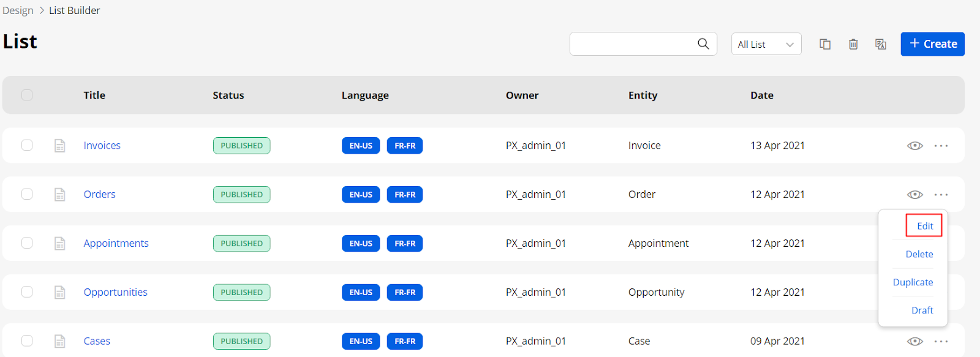Open more options for Invoices row
The width and height of the screenshot is (980, 357).
(941, 146)
